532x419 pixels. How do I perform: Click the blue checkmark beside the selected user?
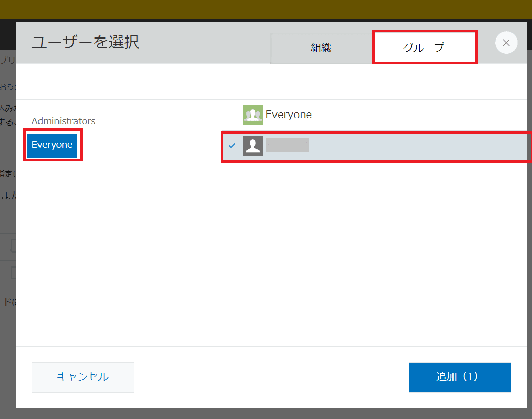(232, 146)
